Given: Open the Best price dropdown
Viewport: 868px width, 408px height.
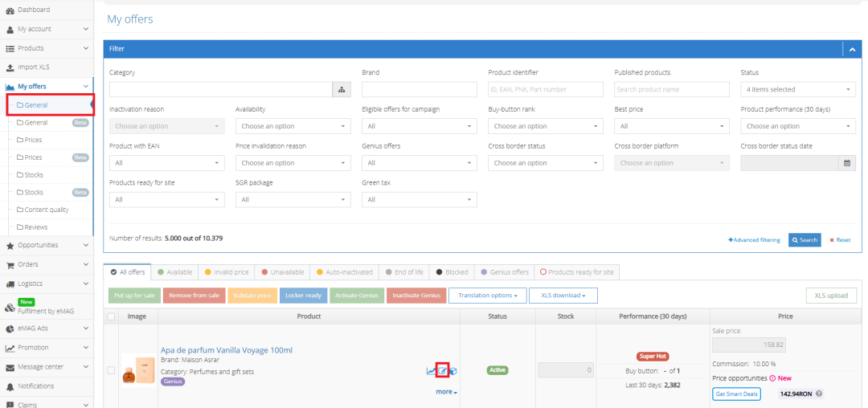Looking at the screenshot, I should click(x=672, y=126).
